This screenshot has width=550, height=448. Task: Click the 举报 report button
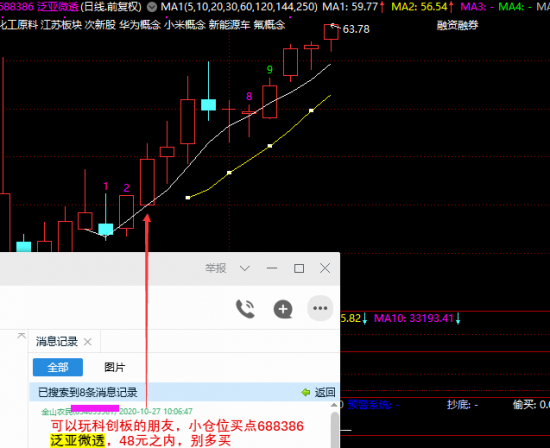click(216, 268)
